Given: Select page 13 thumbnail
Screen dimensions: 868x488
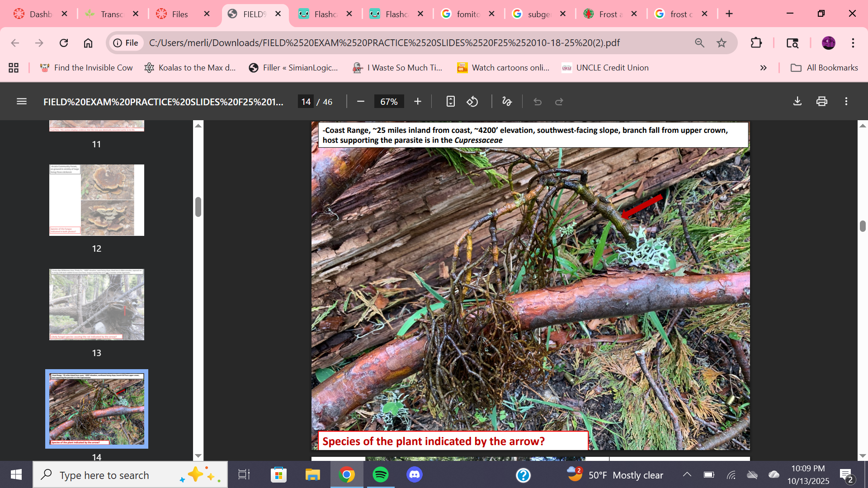Looking at the screenshot, I should [x=96, y=305].
